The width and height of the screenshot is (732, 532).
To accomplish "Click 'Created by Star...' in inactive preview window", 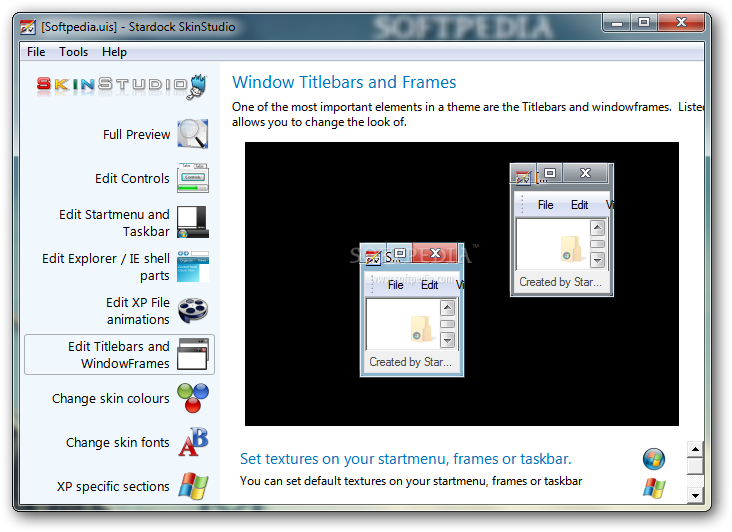I will click(x=560, y=282).
